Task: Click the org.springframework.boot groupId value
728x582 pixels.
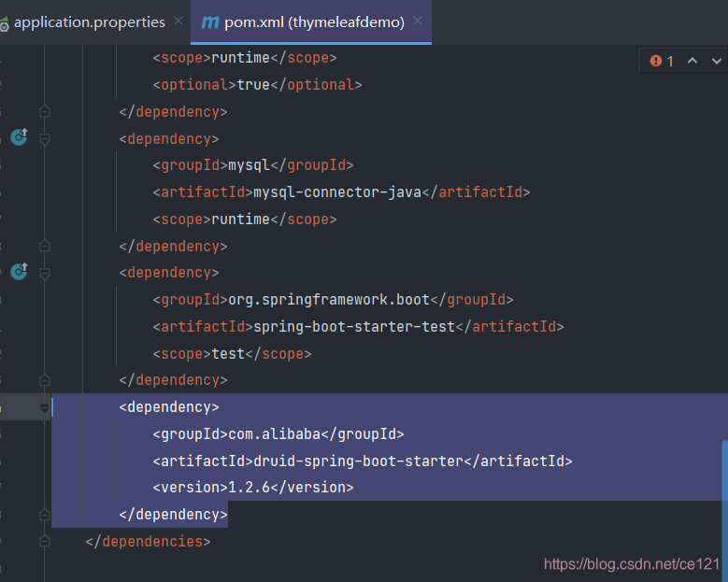Action: (x=329, y=300)
